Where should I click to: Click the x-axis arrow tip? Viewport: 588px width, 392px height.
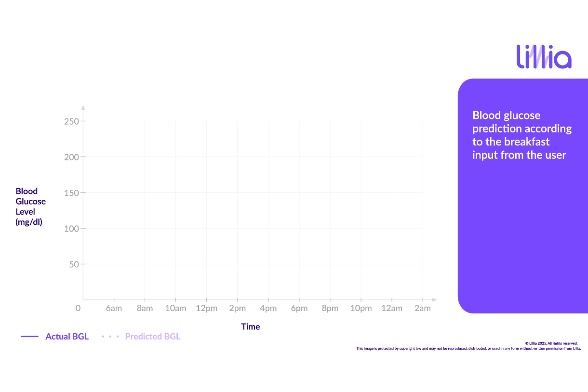(x=434, y=300)
